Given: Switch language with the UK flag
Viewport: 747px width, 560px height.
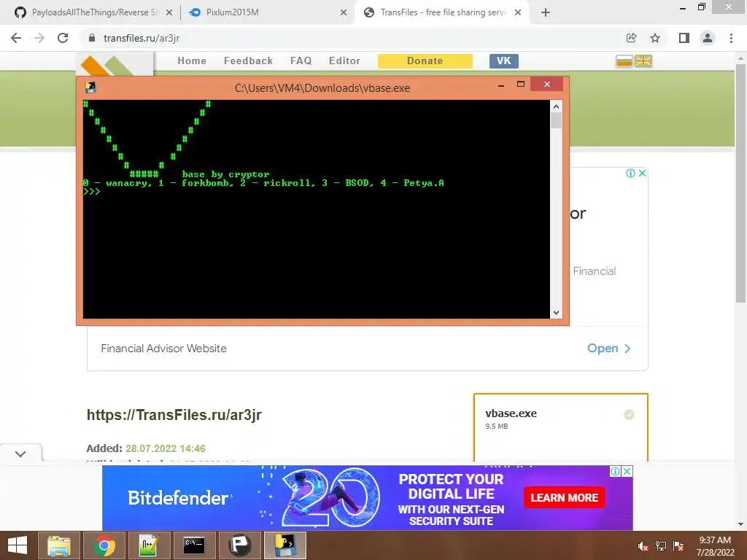Looking at the screenshot, I should 643,61.
